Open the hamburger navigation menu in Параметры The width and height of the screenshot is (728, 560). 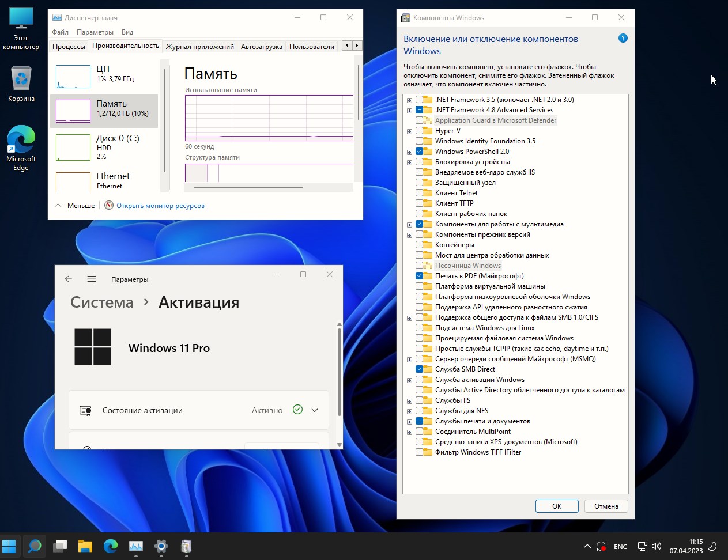pyautogui.click(x=92, y=279)
